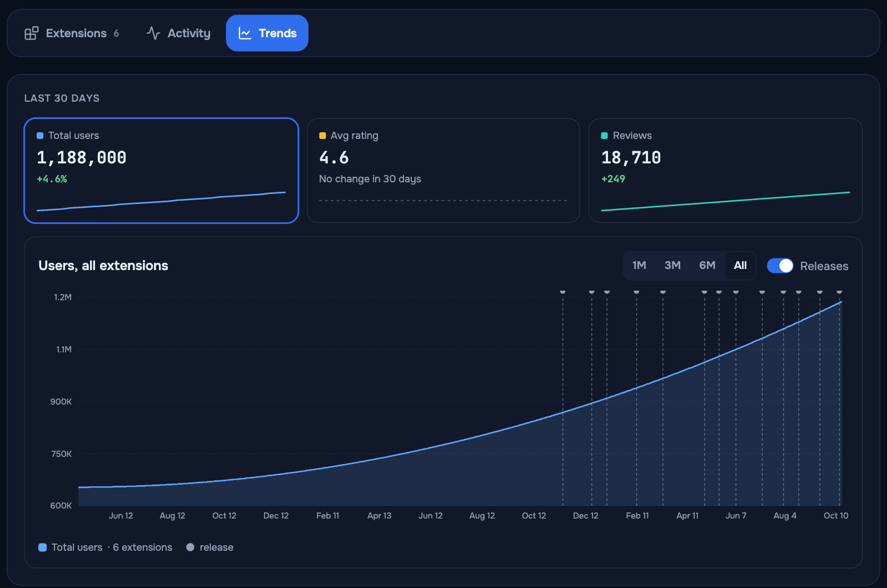Click the Extensions grid icon
The height and width of the screenshot is (588, 887).
pos(32,33)
